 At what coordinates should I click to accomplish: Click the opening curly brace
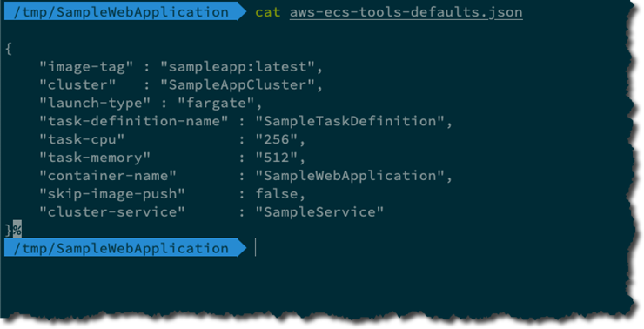[9, 49]
